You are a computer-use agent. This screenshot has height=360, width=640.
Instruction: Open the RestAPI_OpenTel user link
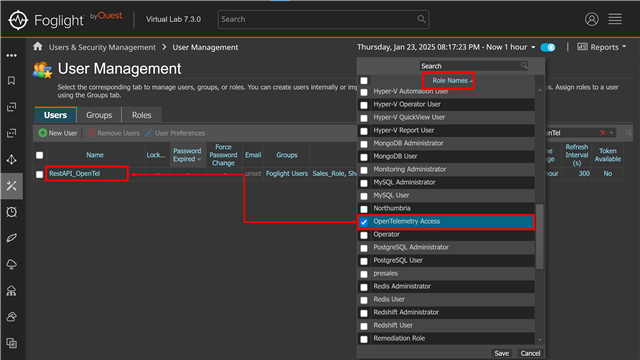[x=74, y=173]
